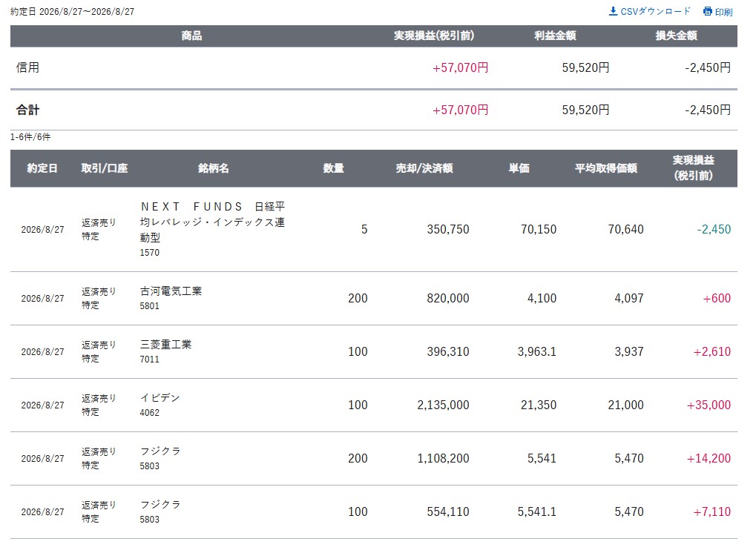The image size is (756, 550).
Task: Click the settlement amount 820,000
Action: pyautogui.click(x=448, y=298)
